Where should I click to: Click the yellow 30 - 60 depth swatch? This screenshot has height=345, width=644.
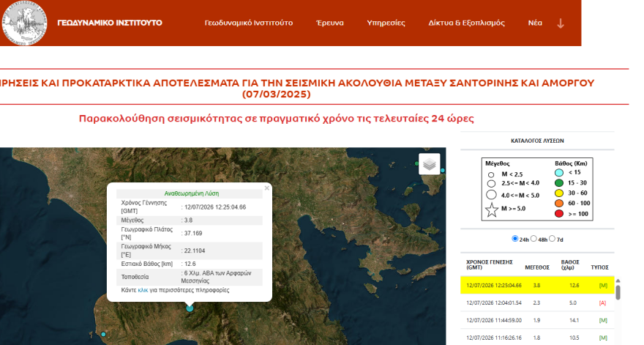559,193
